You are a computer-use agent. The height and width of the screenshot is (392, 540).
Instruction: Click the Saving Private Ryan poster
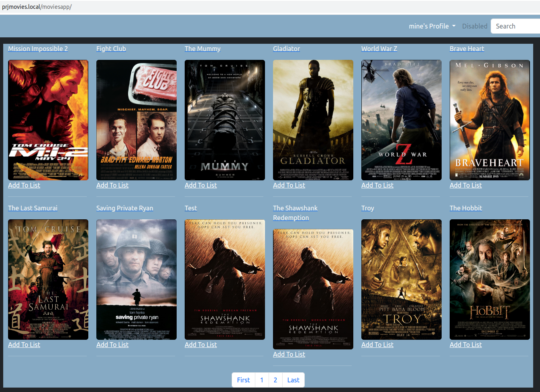click(137, 280)
